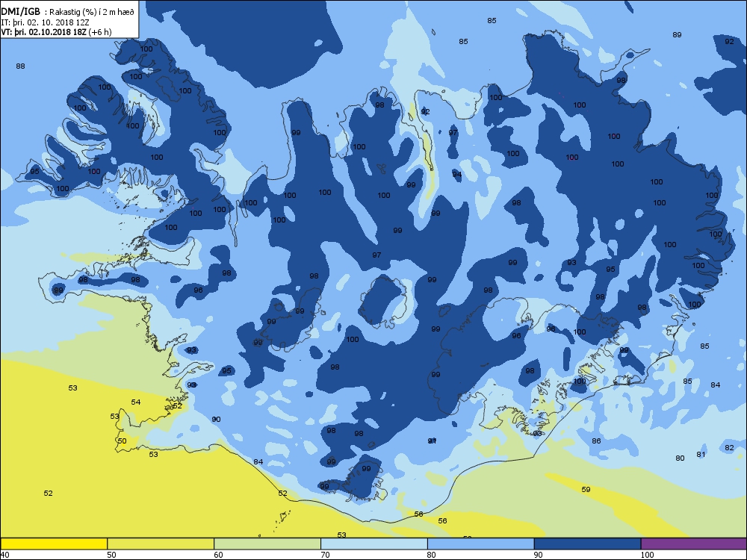Click the humidity value 94 on the map
Viewport: 747px width, 560px height.
click(x=457, y=174)
